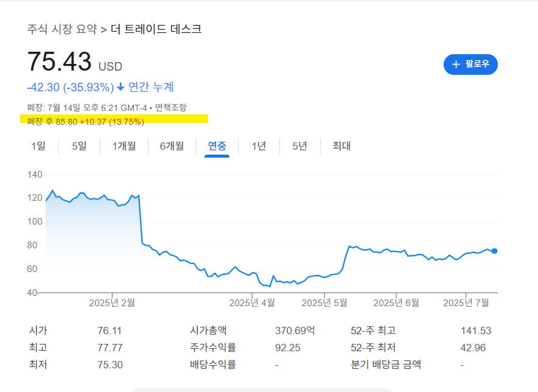Click the day low value 75.30
538x392 pixels.
110,365
